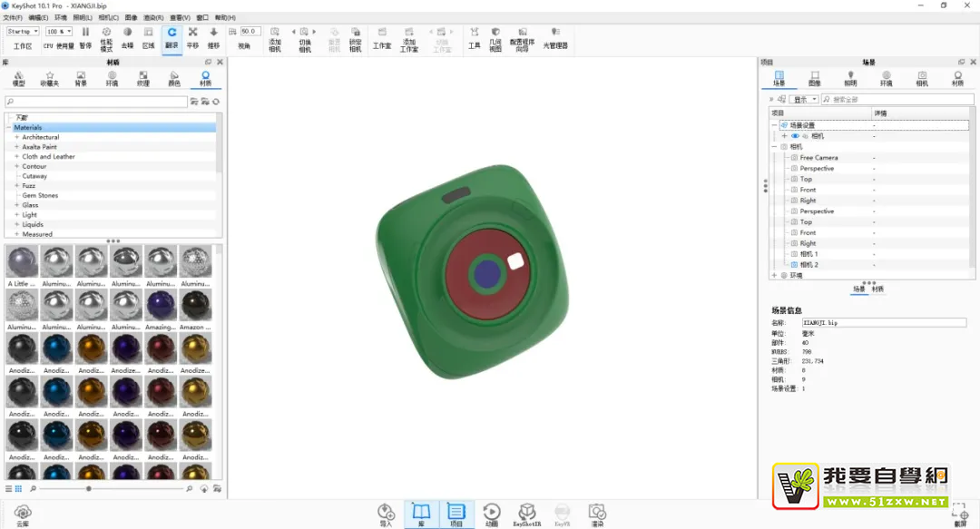Select the Amazing purple material thumbnail
Viewport: 980px width, 529px height.
click(x=161, y=305)
